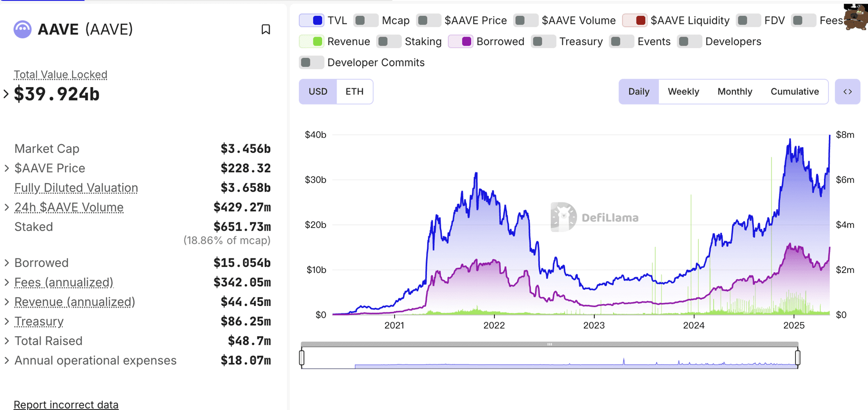Viewport: 868px width, 410px height.
Task: Click the avatar in the top corner
Action: [856, 16]
